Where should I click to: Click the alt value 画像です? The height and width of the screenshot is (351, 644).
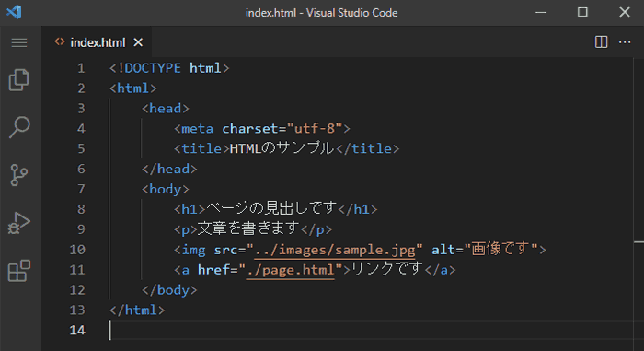500,249
